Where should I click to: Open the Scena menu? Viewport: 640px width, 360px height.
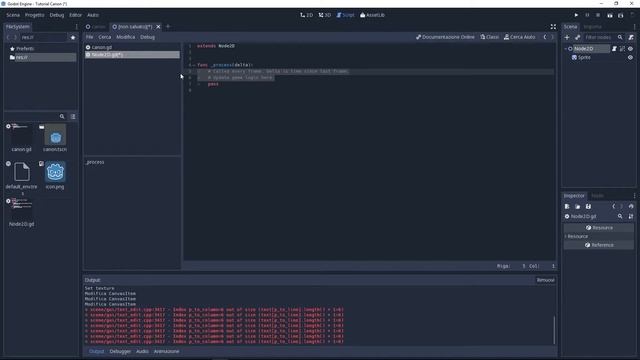pyautogui.click(x=13, y=15)
